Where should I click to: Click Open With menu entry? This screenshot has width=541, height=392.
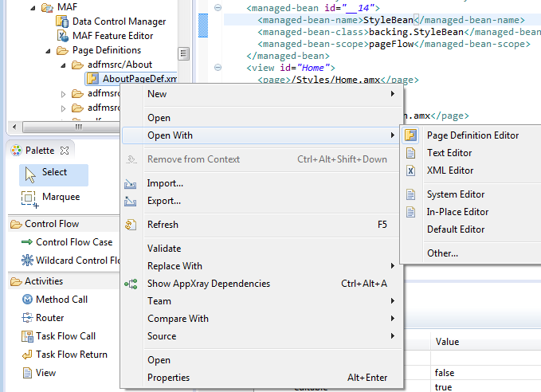coord(262,135)
